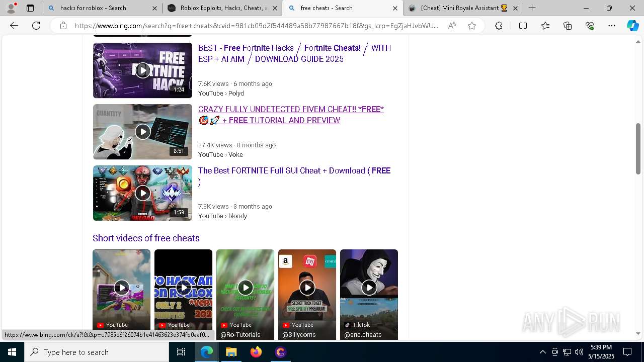
Task: Play the 1:59 Fortnite GUI cheat thumbnail
Action: [x=142, y=193]
